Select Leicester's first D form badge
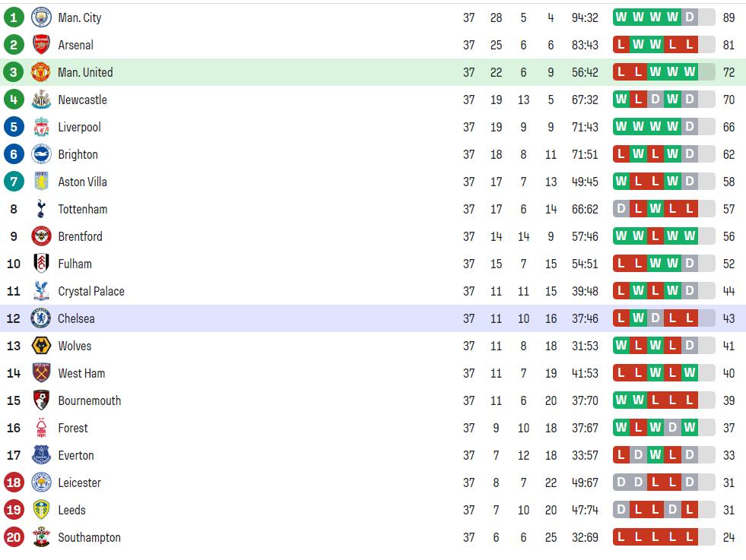The image size is (746, 560). 621,482
